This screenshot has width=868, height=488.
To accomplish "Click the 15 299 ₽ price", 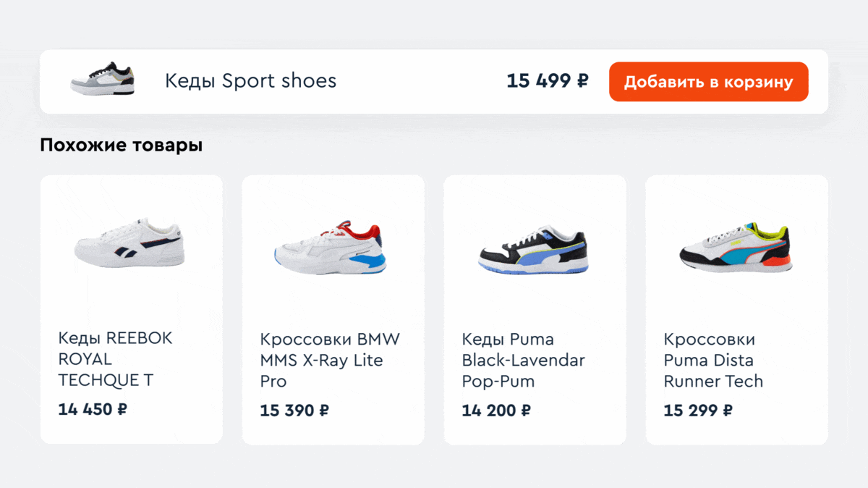I will pos(698,411).
